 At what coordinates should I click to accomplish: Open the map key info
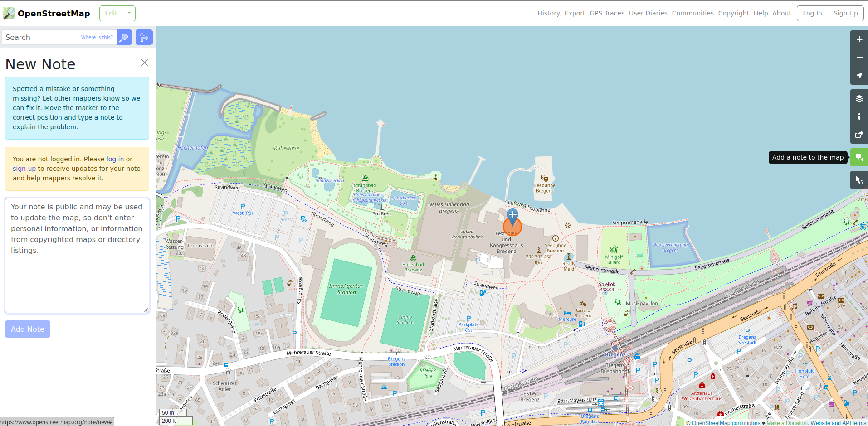[x=859, y=116]
